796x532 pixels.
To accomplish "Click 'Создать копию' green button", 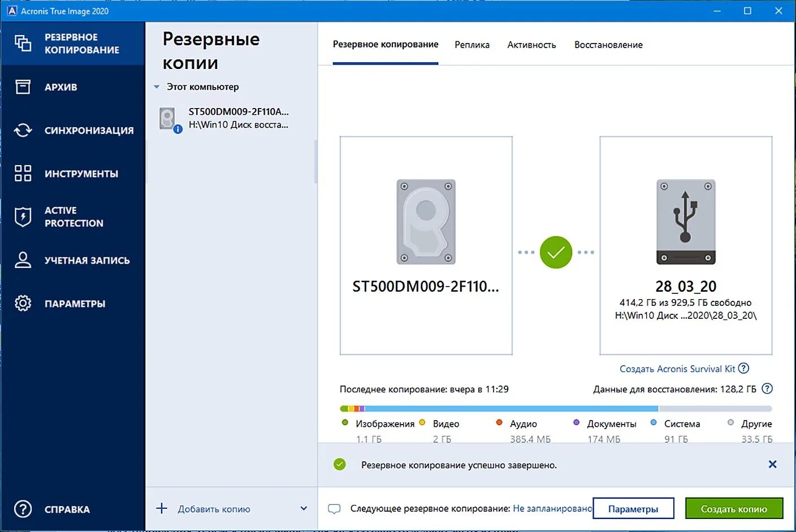I will [x=734, y=508].
